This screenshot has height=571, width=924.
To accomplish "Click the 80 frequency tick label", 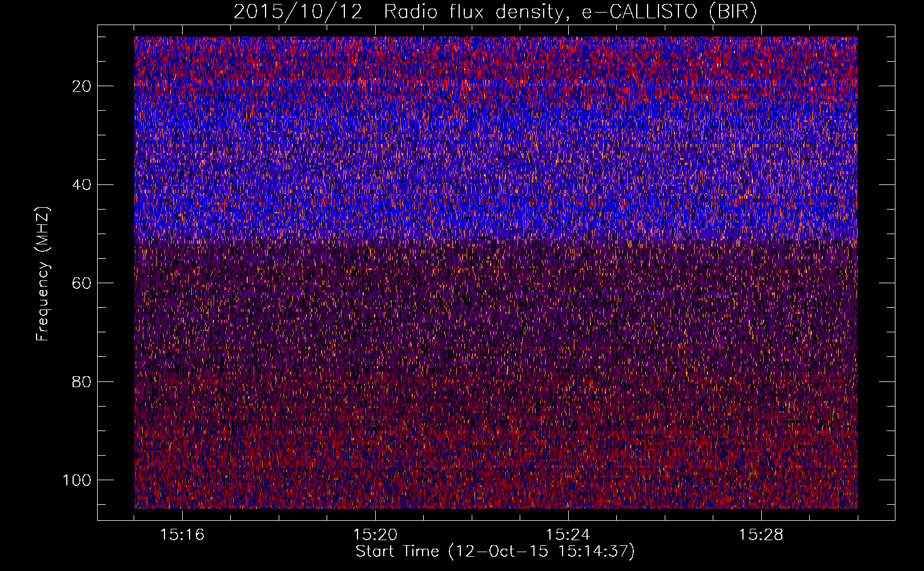I will click(x=83, y=382).
